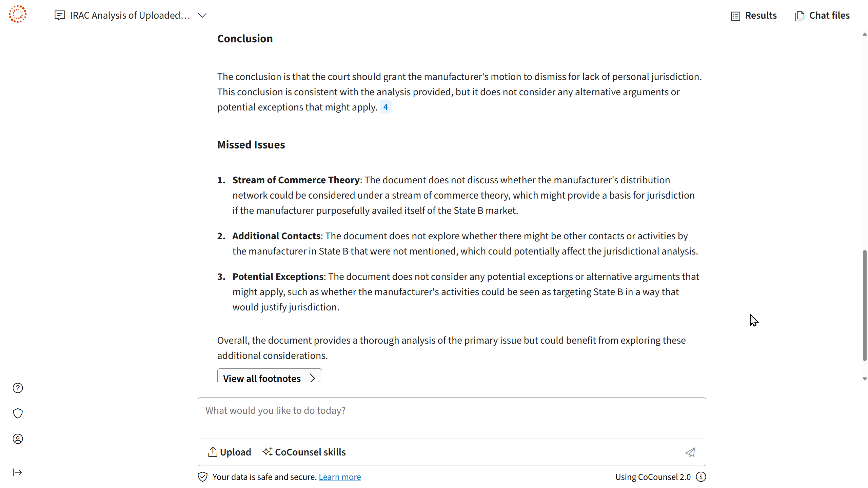Viewport: 868px width, 488px height.
Task: Open the Chat files panel
Action: click(x=822, y=16)
